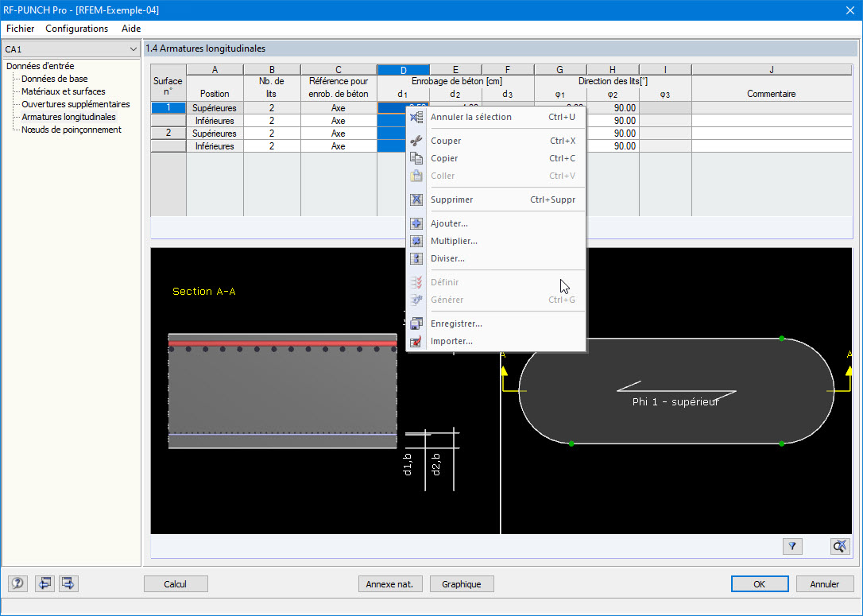
Task: Select Importer... from the context menu
Action: 496,341
